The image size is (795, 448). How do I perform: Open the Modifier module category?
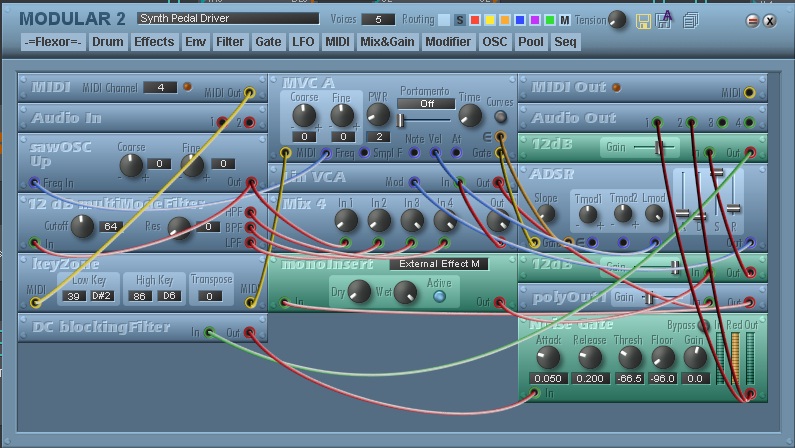[x=448, y=42]
